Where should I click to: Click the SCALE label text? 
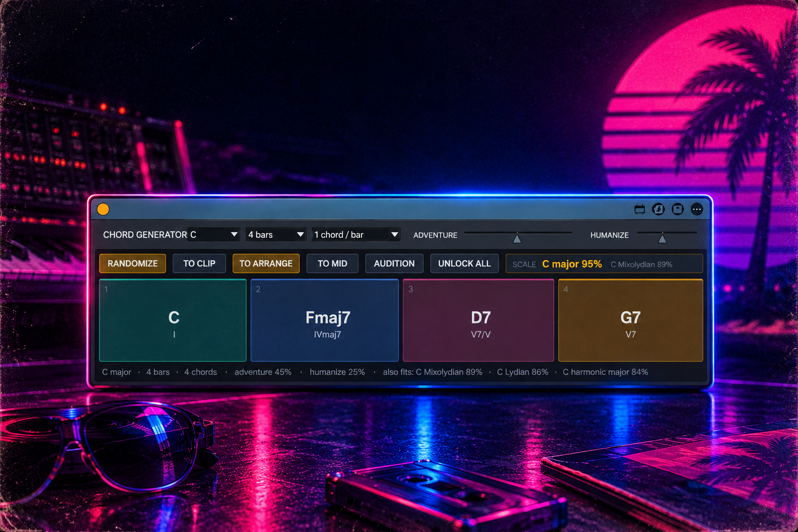[524, 264]
